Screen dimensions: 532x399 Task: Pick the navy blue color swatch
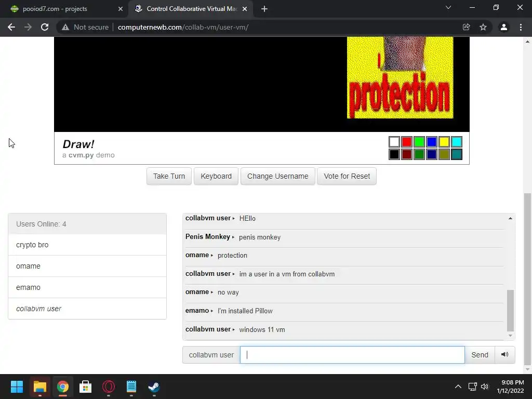coord(432,154)
